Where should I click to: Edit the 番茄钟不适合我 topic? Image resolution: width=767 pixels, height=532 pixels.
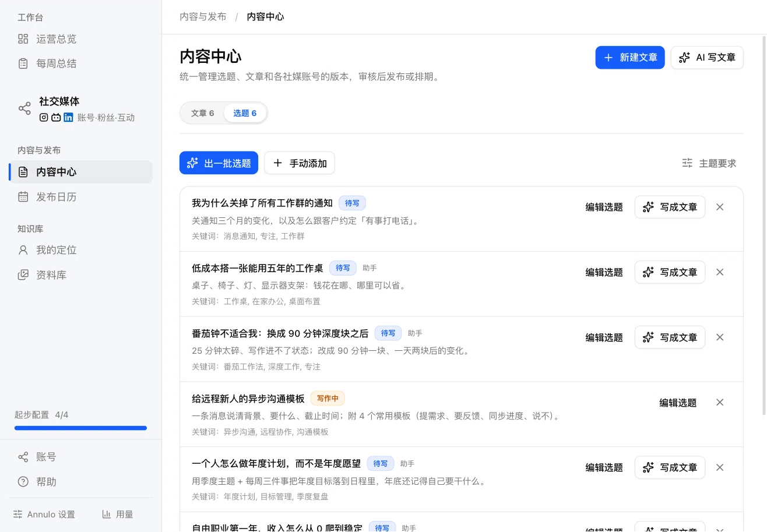pyautogui.click(x=604, y=337)
